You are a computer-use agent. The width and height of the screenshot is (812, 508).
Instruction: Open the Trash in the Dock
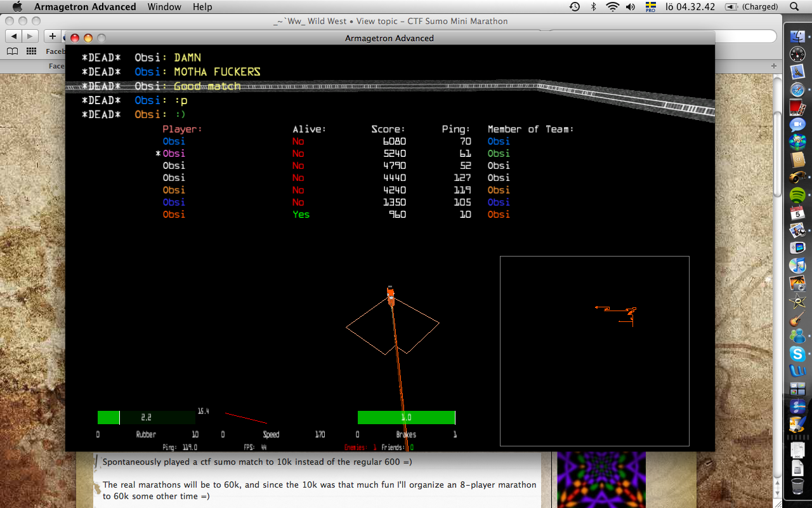[797, 486]
